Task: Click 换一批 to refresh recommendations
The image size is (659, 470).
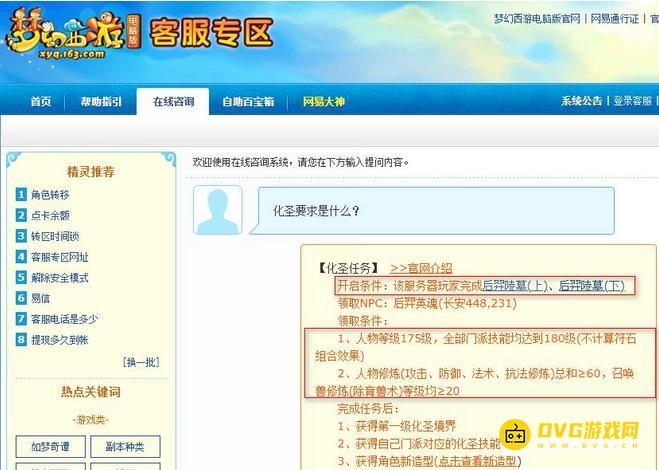Action: [141, 362]
